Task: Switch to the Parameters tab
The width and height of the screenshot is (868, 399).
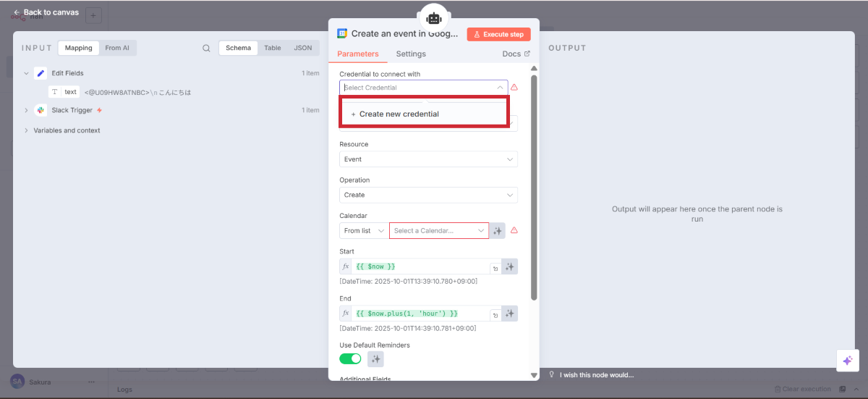Action: click(x=358, y=54)
